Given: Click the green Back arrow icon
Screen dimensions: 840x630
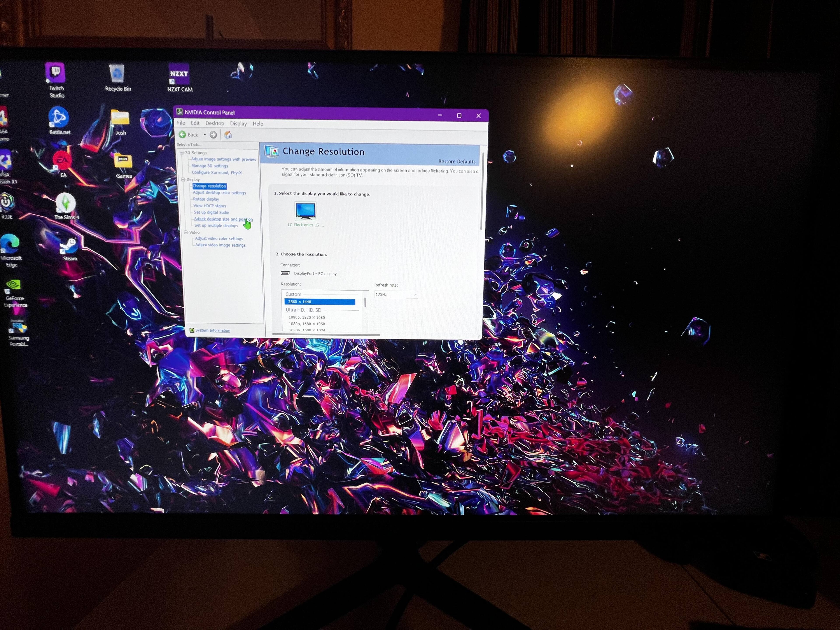Looking at the screenshot, I should (182, 135).
